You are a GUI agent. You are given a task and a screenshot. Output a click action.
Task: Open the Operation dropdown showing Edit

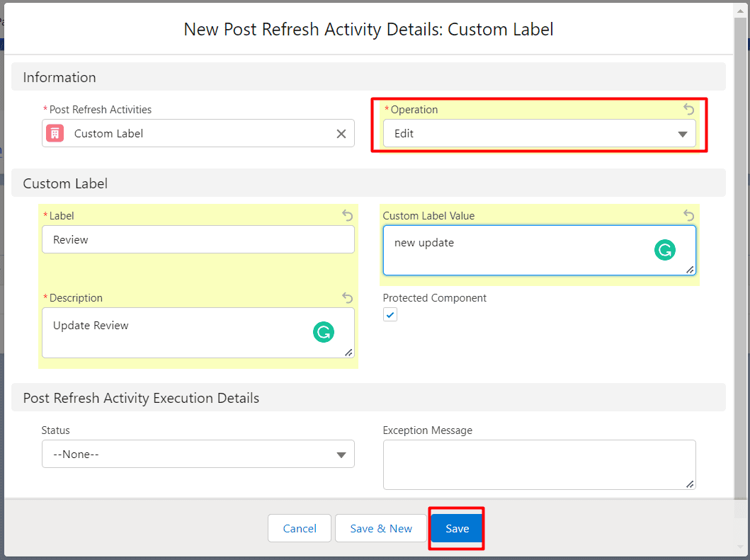[540, 133]
